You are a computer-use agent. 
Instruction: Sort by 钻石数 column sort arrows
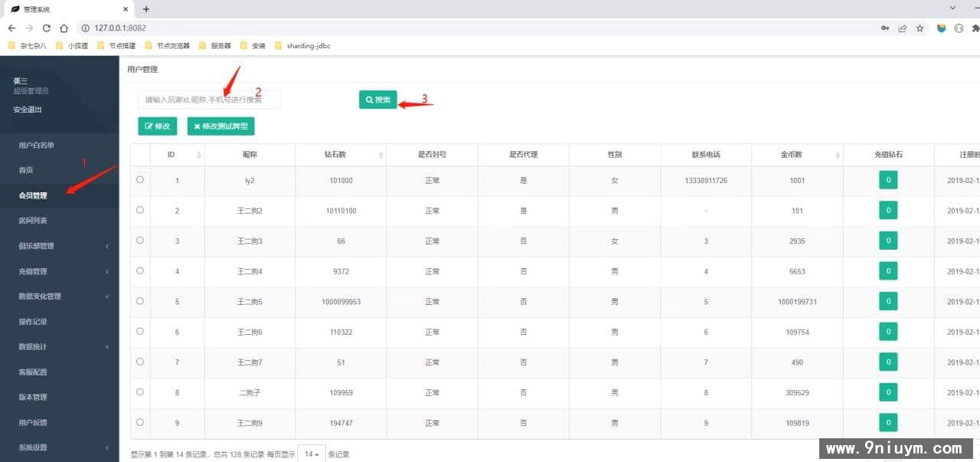pyautogui.click(x=381, y=155)
